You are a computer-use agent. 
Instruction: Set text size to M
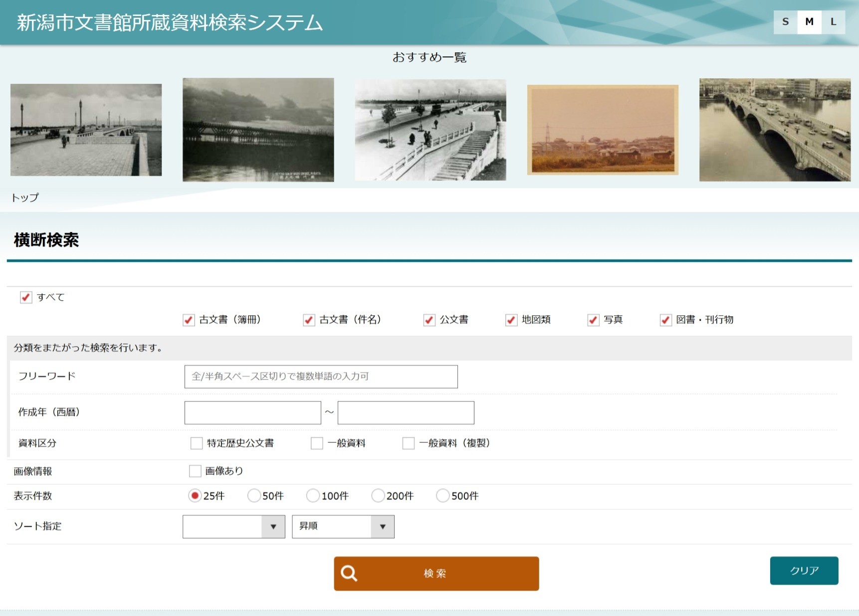[x=809, y=22]
